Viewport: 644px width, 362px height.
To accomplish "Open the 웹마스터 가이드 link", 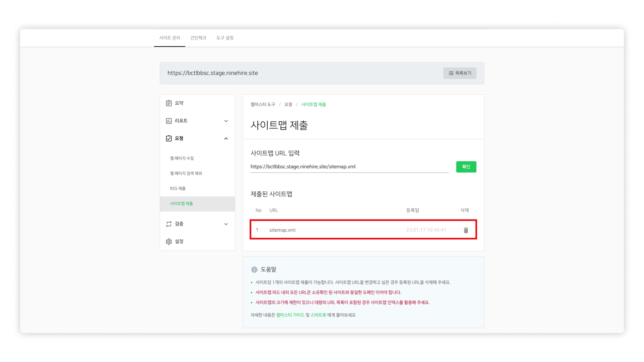I will tap(290, 315).
